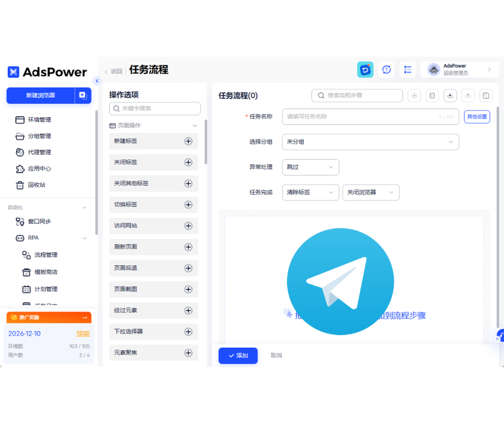
Task: Minimize the 推广奖励 banner
Action: [85, 317]
